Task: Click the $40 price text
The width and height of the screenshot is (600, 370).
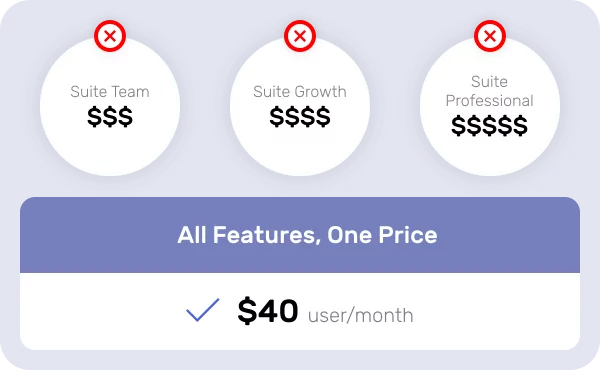Action: (268, 311)
